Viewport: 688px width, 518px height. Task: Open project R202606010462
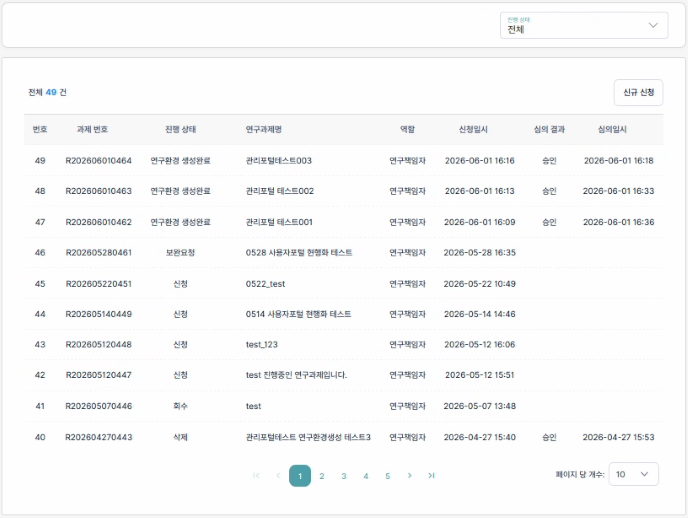click(x=99, y=222)
